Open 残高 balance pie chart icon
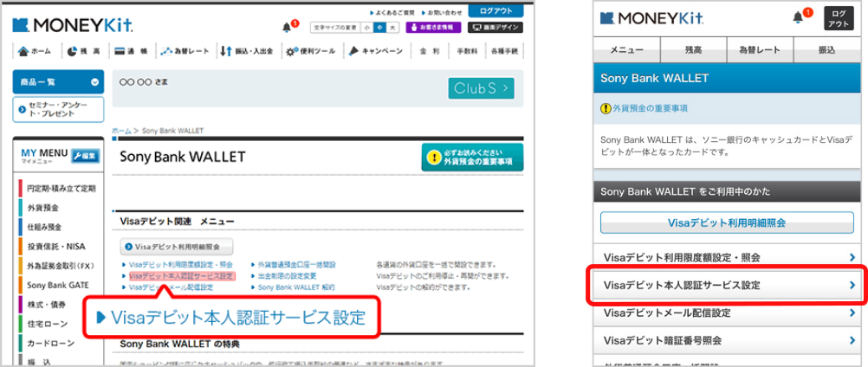The height and width of the screenshot is (367, 868). pyautogui.click(x=73, y=51)
